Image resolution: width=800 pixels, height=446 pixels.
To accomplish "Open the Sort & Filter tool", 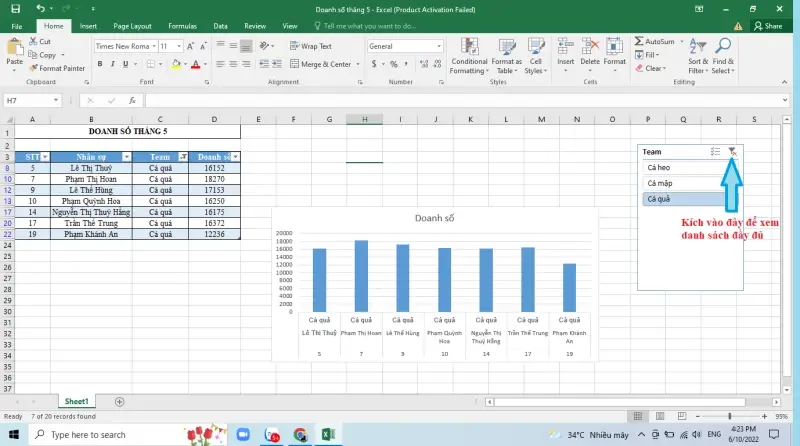I will pos(697,56).
